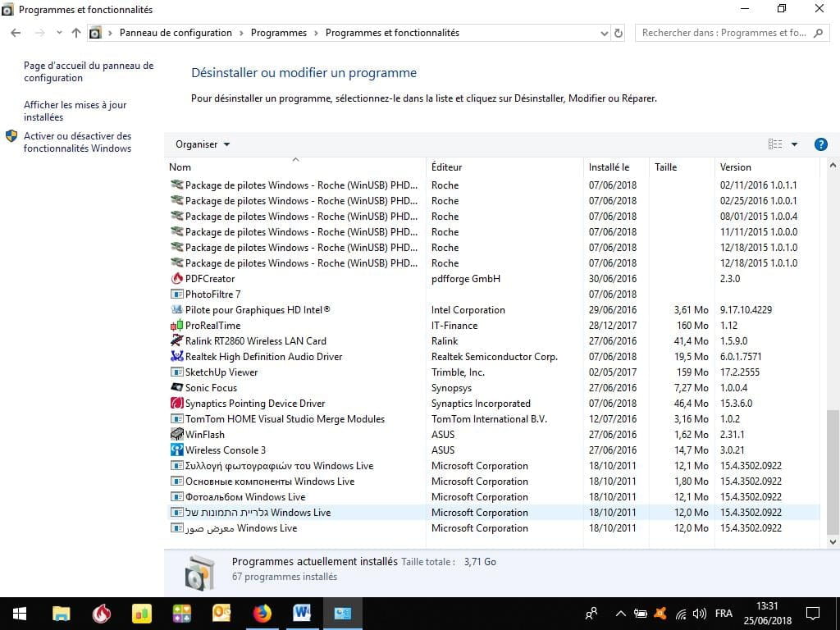Open the recent locations dropdown arrow

point(59,33)
